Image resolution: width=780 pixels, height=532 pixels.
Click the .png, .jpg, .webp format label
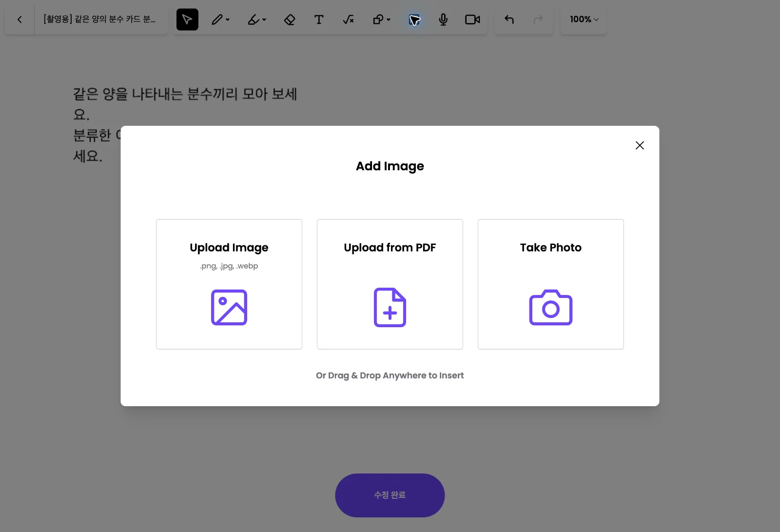229,266
